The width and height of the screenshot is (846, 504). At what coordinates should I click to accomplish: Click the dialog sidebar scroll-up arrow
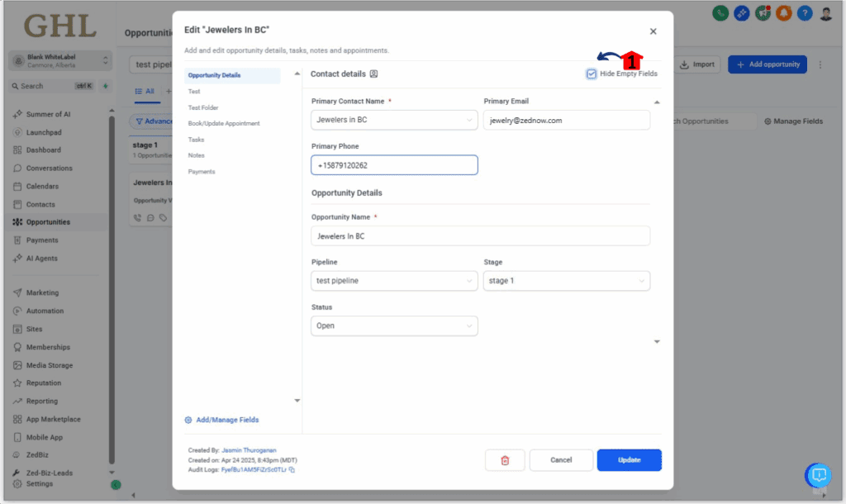click(297, 74)
